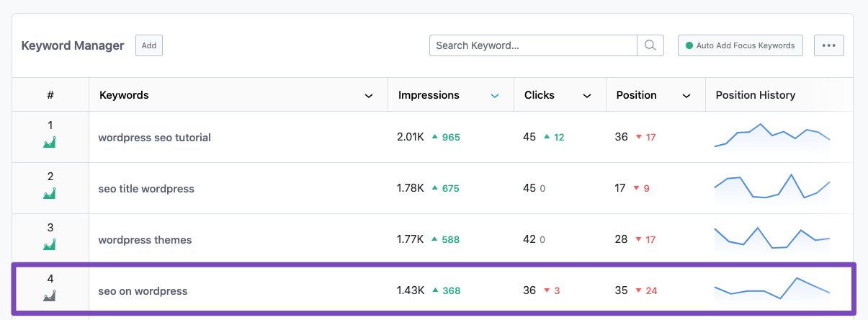
Task: Open the Position column dropdown arrow
Action: tap(686, 96)
